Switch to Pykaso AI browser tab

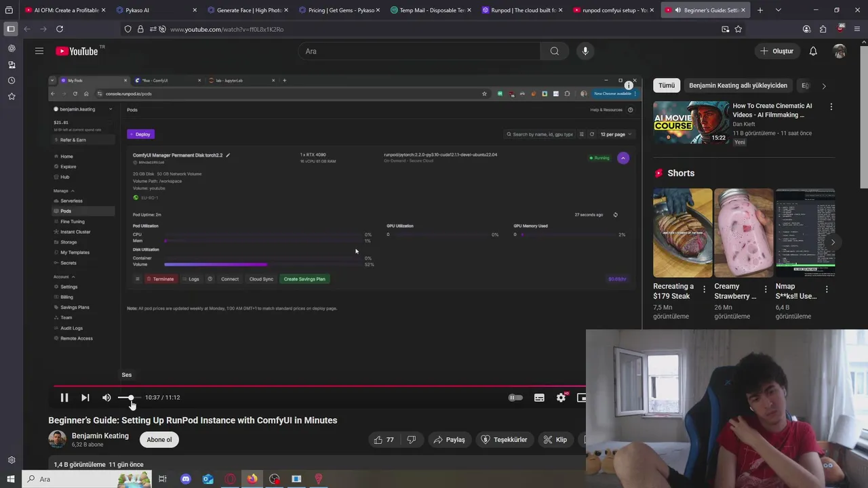(x=155, y=10)
